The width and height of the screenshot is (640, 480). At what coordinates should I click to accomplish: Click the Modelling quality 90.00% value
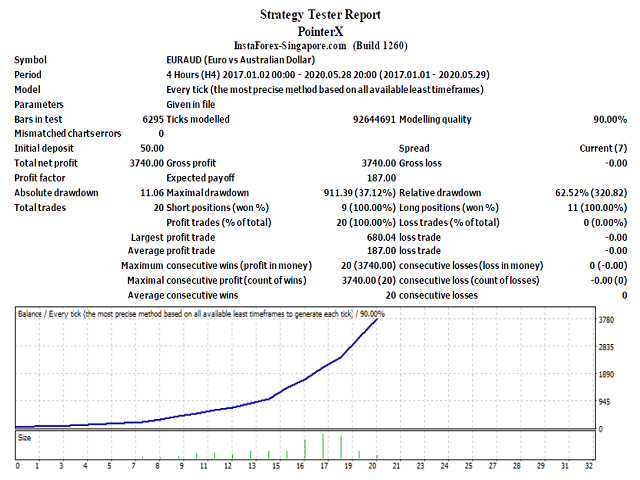click(610, 120)
